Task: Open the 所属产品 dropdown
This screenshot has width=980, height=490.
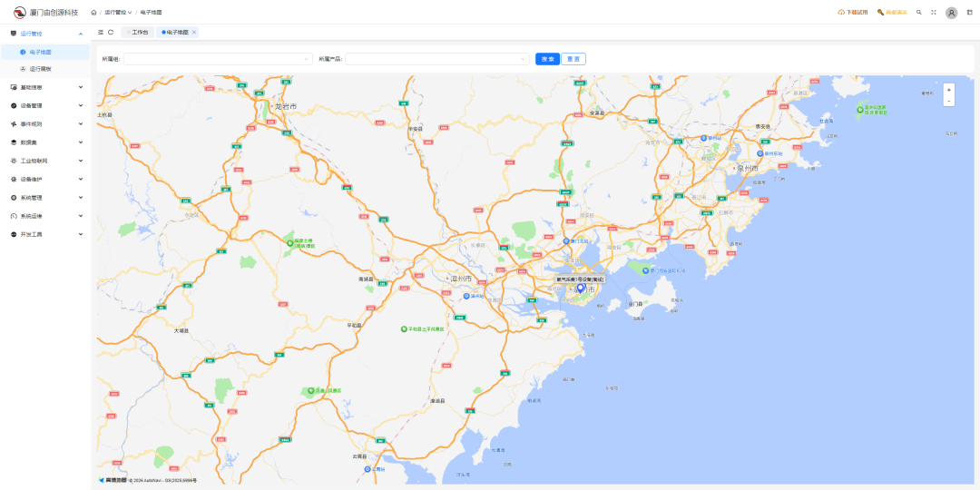Action: (x=436, y=59)
